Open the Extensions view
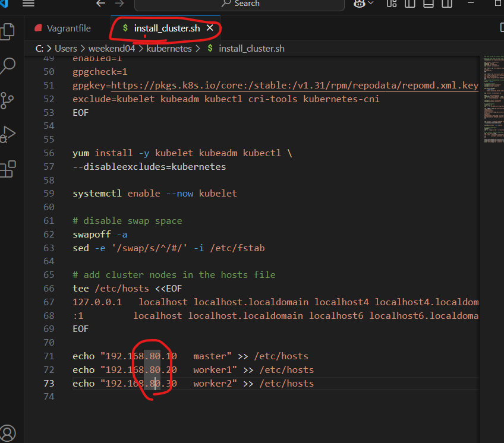Screen dimensions: 504x443 point(8,169)
